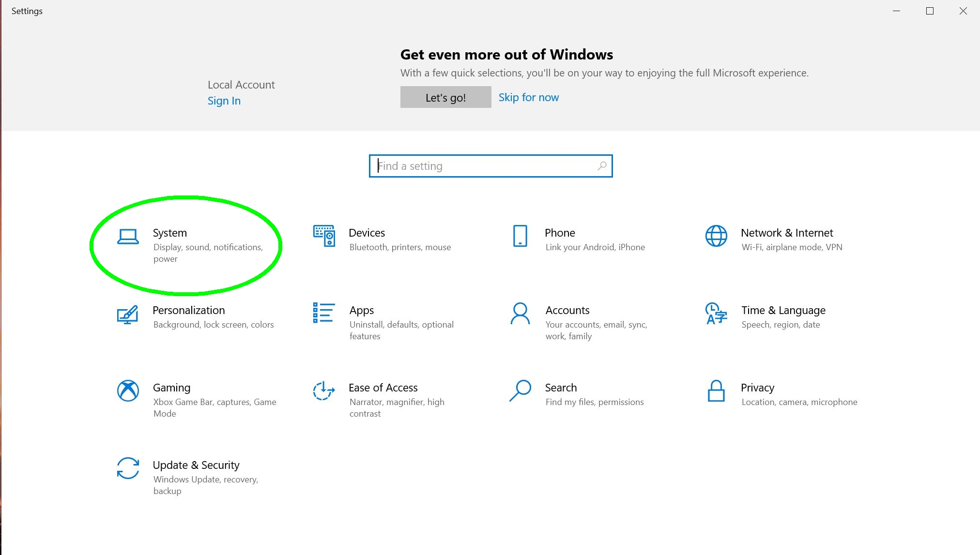Open the Network & Internet globe icon

(x=716, y=236)
